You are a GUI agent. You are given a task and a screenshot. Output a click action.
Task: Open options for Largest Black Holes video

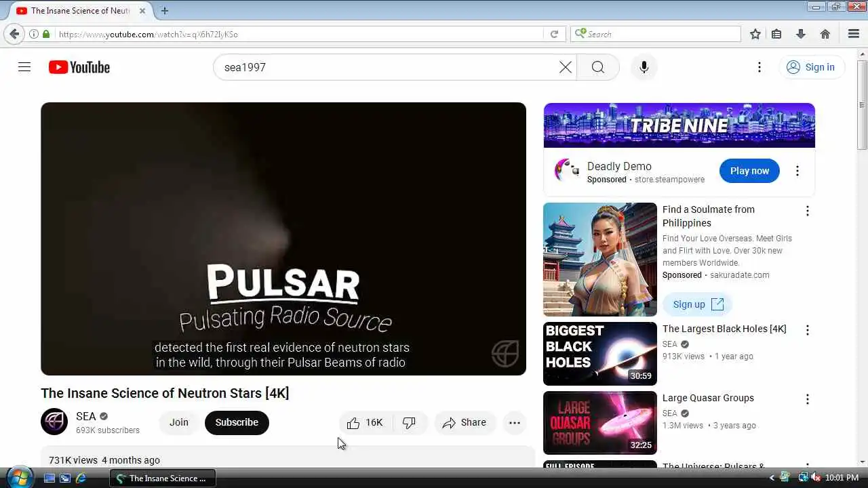click(x=807, y=330)
